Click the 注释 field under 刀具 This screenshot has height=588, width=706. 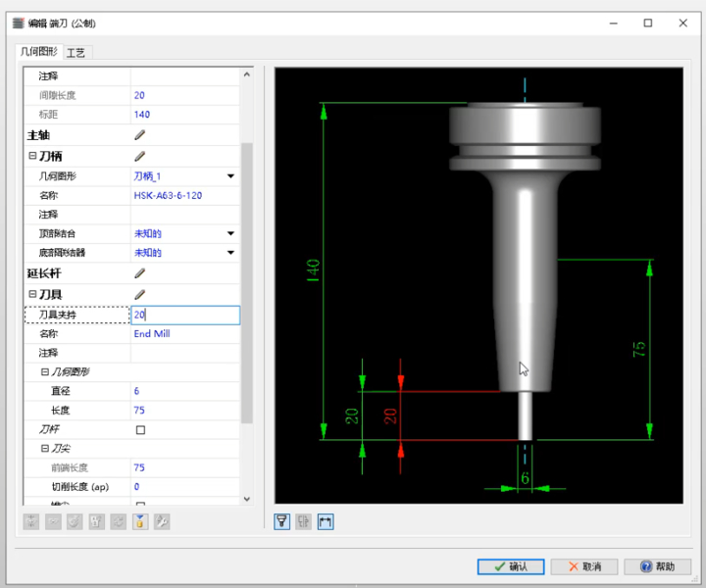pos(185,353)
